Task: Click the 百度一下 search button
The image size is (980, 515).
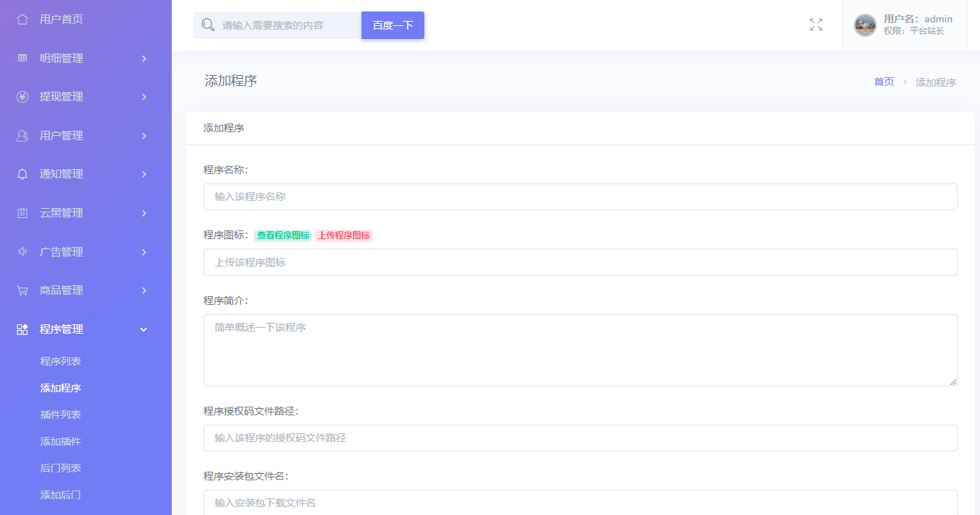Action: (x=393, y=25)
